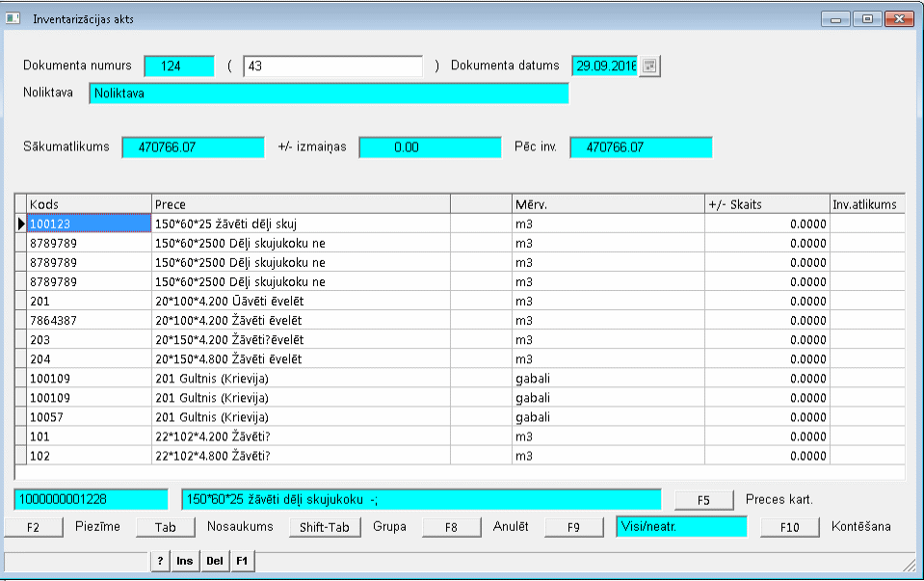Click the Shift-Tab button
The height and width of the screenshot is (581, 924).
(324, 527)
